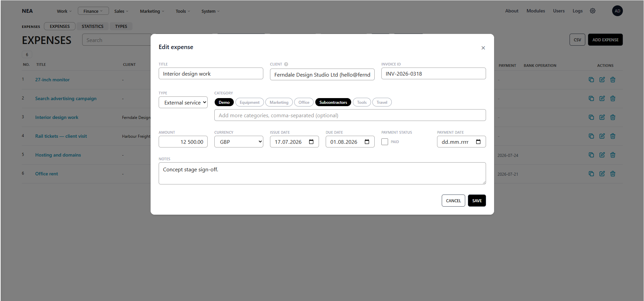This screenshot has width=644, height=301.
Task: Open the About page
Action: click(512, 11)
